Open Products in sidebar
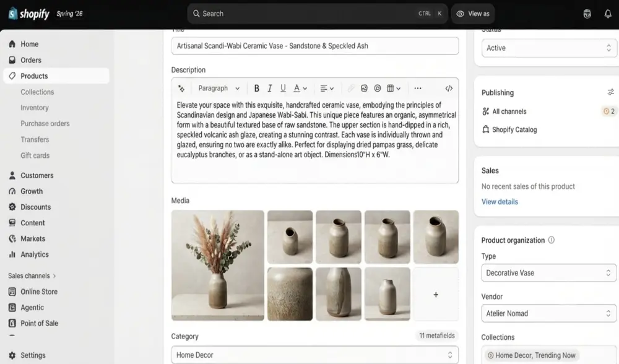 pos(56,76)
